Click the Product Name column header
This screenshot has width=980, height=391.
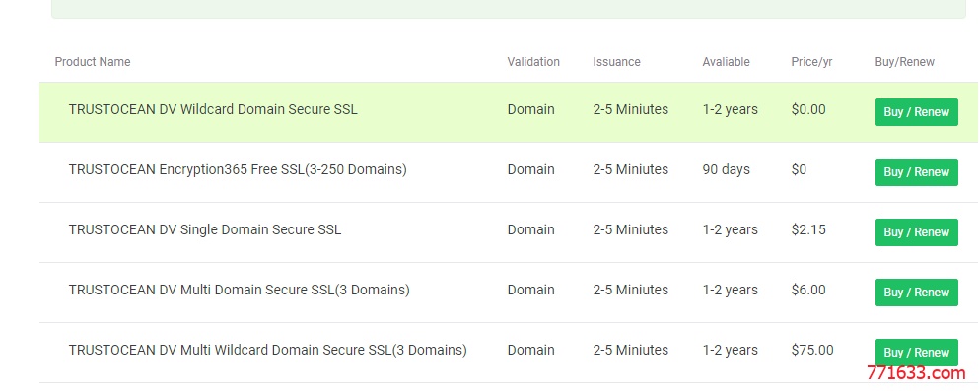93,62
